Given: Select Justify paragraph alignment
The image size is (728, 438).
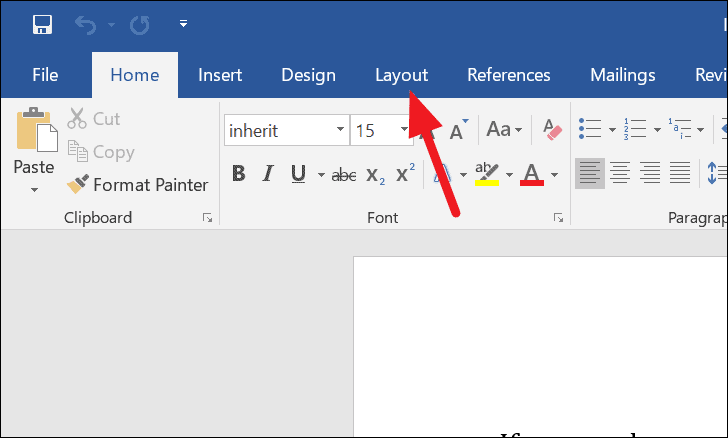Looking at the screenshot, I should pos(680,173).
